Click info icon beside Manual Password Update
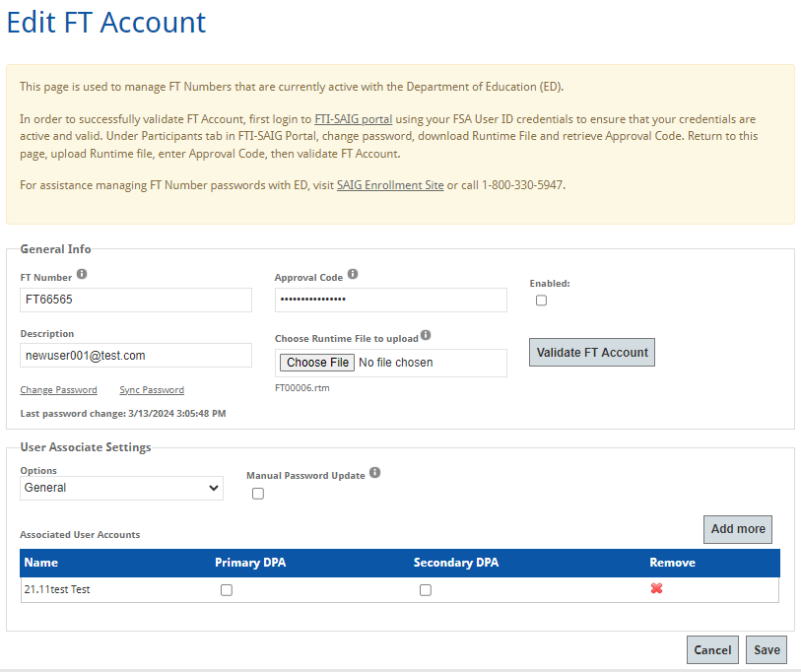The height and width of the screenshot is (672, 801). (374, 473)
